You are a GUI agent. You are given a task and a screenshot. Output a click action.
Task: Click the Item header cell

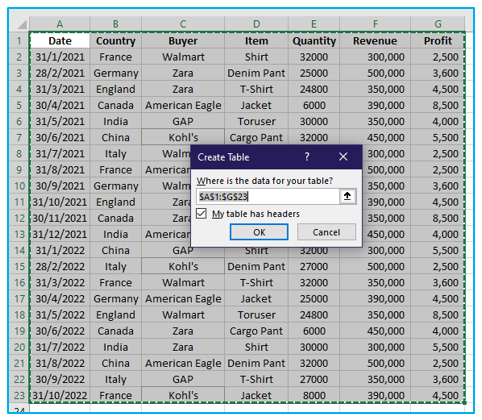[256, 41]
